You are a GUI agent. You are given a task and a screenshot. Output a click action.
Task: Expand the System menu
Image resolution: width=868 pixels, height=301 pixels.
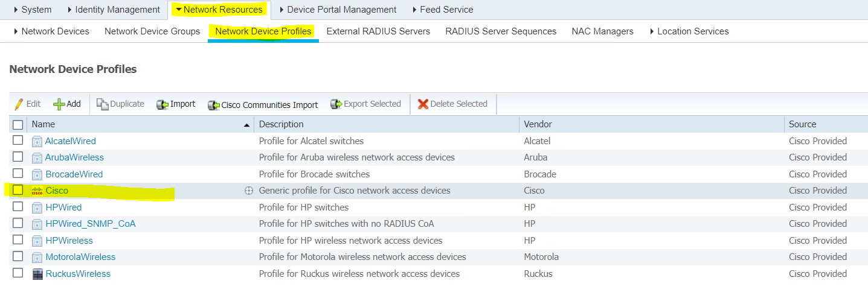32,10
